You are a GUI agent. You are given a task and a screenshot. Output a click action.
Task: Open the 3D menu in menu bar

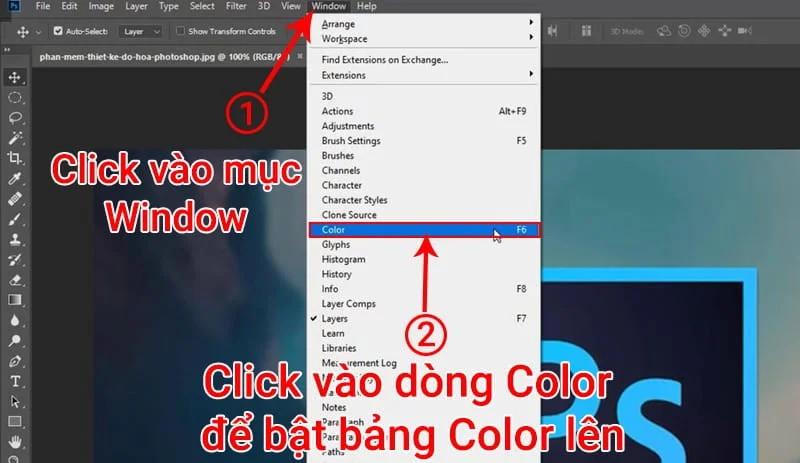point(264,6)
